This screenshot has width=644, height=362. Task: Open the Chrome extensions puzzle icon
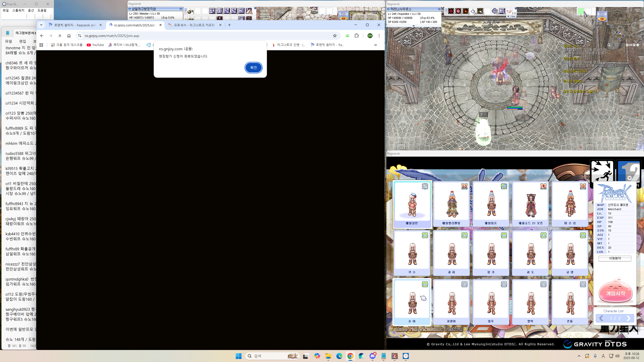(x=356, y=36)
